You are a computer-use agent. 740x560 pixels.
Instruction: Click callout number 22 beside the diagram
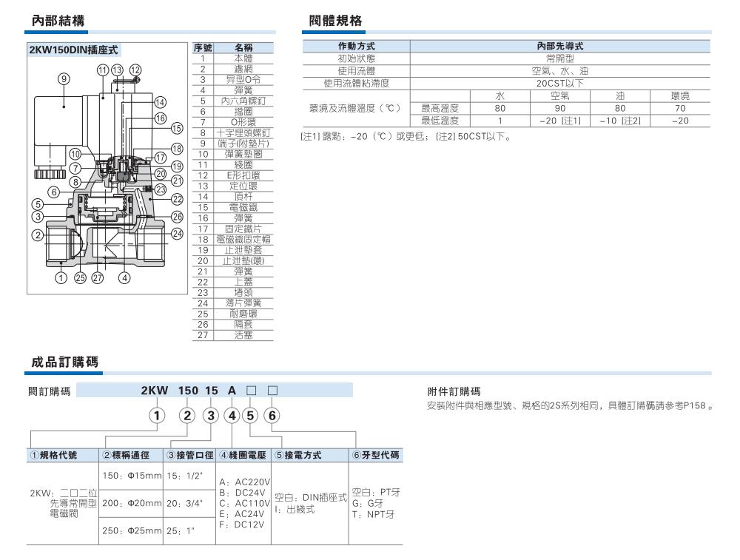[x=176, y=198]
